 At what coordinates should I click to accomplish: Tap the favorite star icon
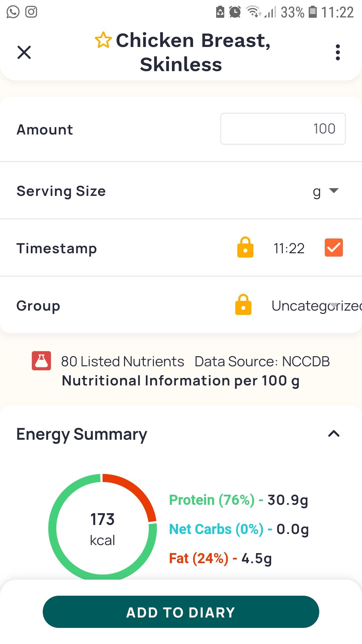point(103,40)
